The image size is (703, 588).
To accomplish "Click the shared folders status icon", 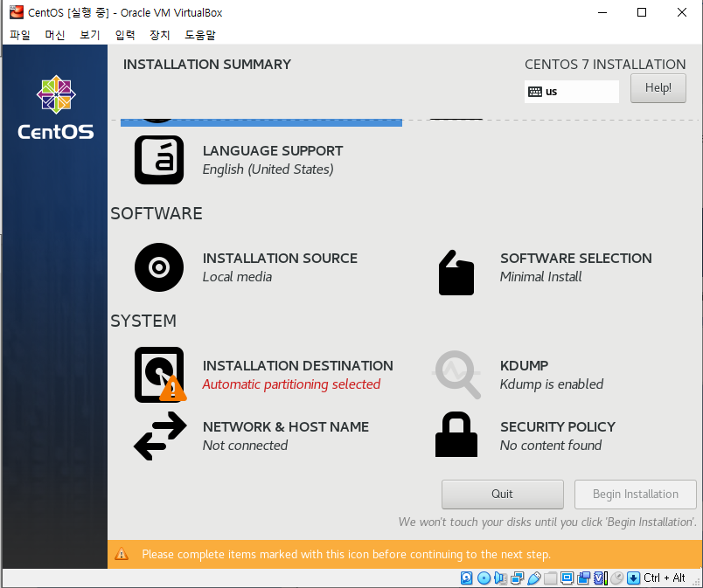I will [x=550, y=578].
